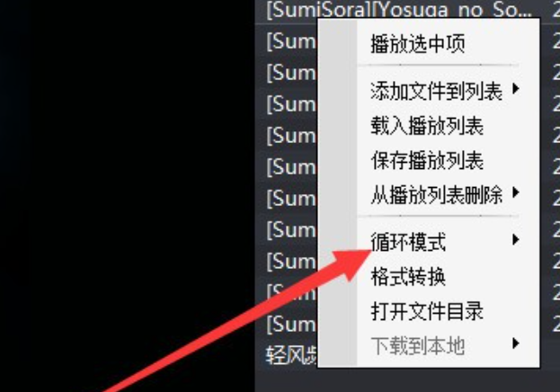
Task: Click the greyed 下载到本地 entry
Action: [417, 346]
